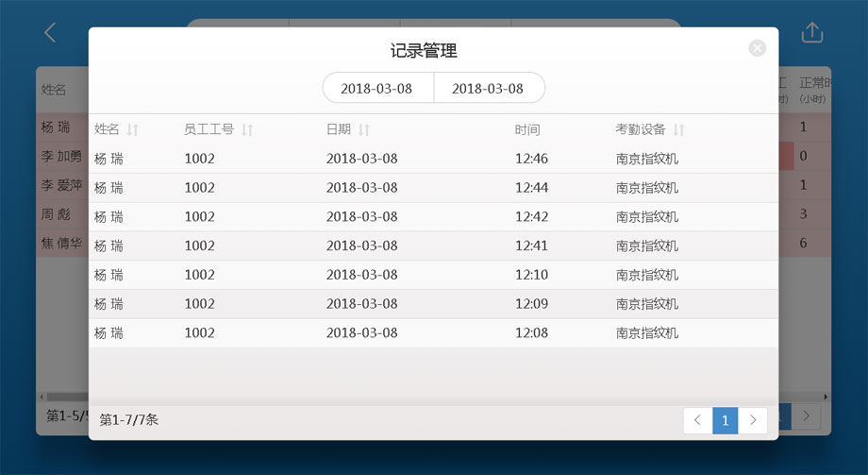Click the back arrow icon

[50, 33]
